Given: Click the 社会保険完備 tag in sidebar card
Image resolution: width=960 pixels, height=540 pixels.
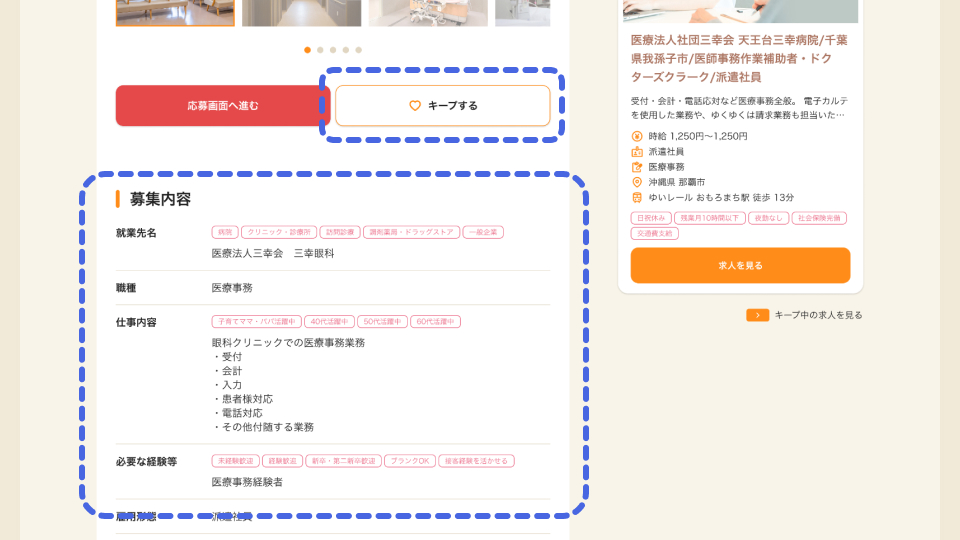Looking at the screenshot, I should point(819,218).
